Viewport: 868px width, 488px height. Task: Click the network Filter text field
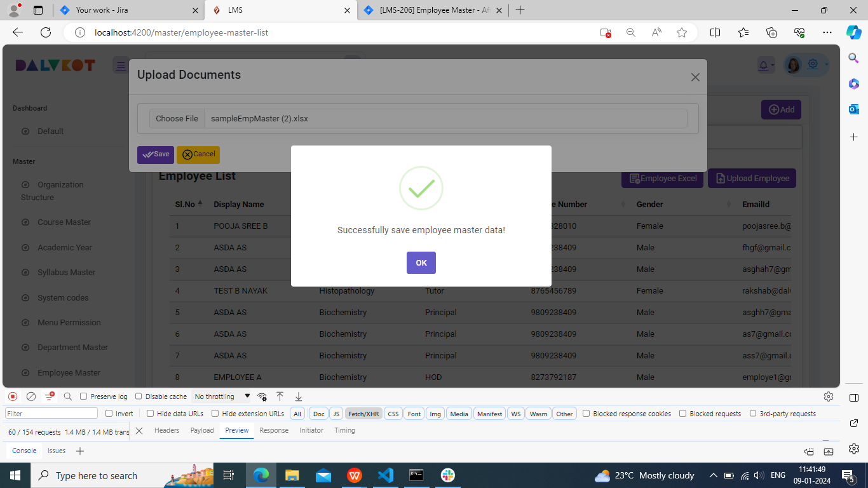coord(51,414)
